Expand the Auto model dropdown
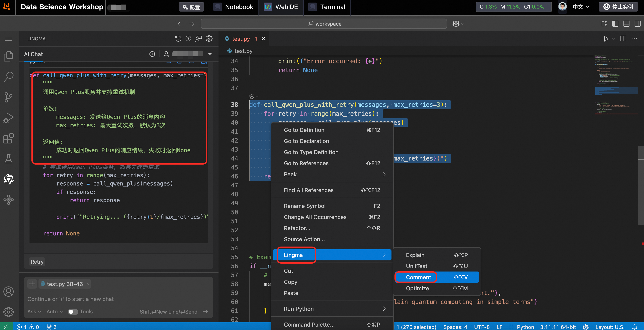 pyautogui.click(x=55, y=311)
